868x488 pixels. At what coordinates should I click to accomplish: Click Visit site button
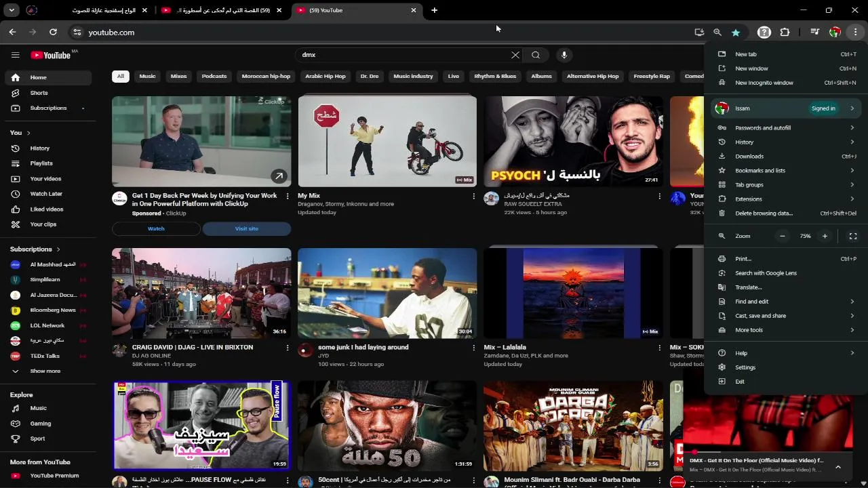point(247,229)
